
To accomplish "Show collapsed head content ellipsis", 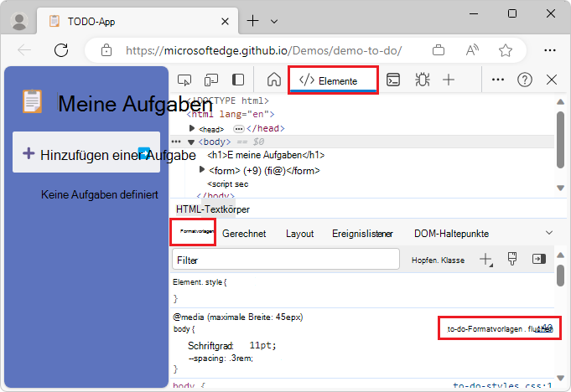I will (238, 129).
